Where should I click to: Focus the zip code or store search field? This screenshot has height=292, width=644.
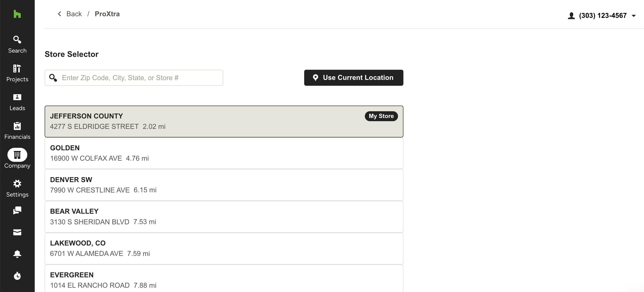point(134,78)
